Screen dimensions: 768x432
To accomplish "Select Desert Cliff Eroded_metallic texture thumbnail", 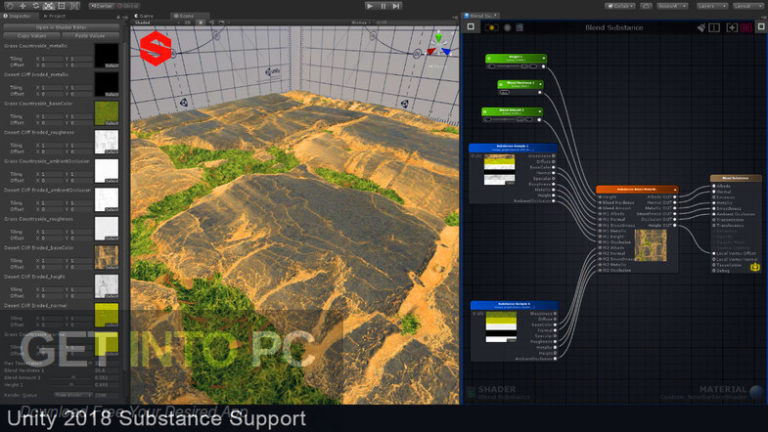I will point(106,84).
